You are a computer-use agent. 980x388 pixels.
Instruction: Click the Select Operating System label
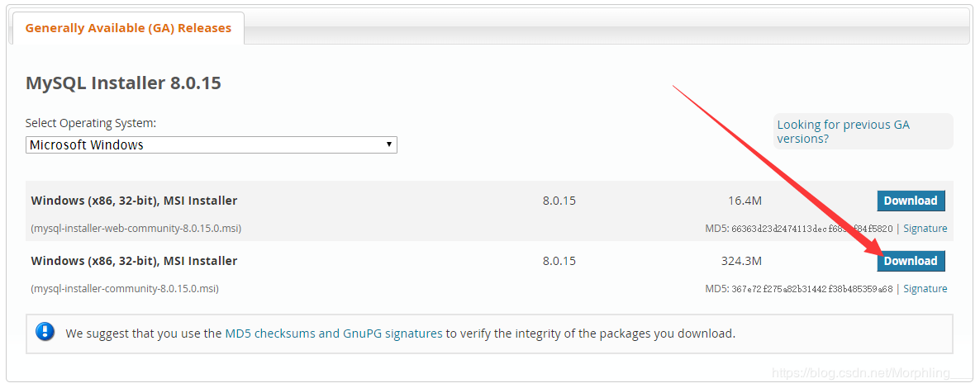(x=91, y=123)
